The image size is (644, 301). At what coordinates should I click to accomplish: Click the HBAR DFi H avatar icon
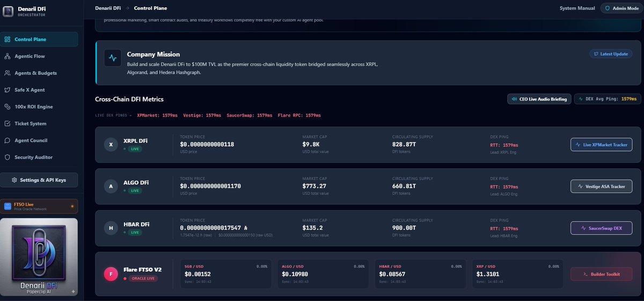pyautogui.click(x=111, y=228)
